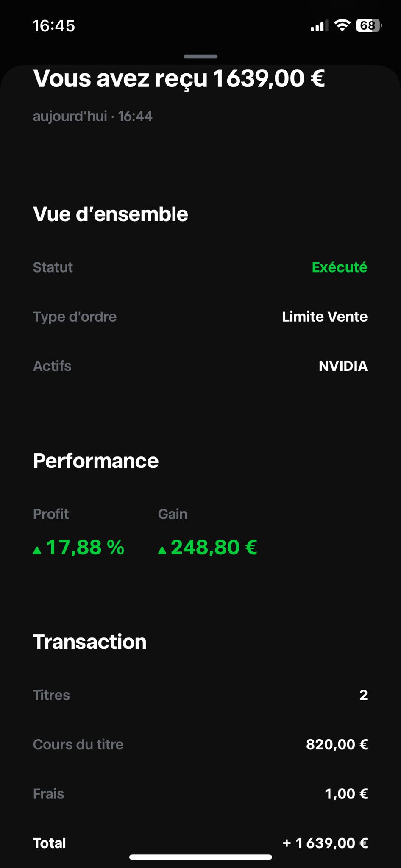
Task: Tap the Transaction section heading
Action: [90, 642]
